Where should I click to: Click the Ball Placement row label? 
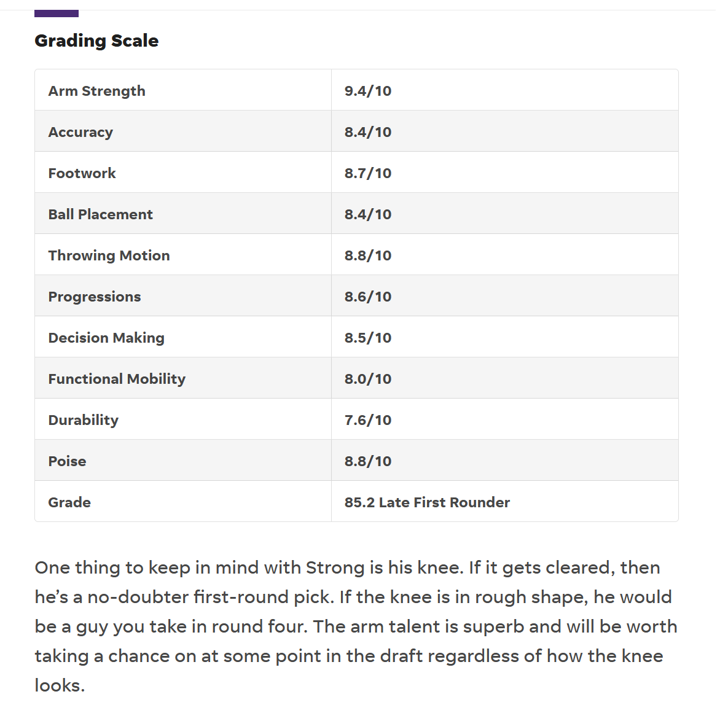coord(100,214)
